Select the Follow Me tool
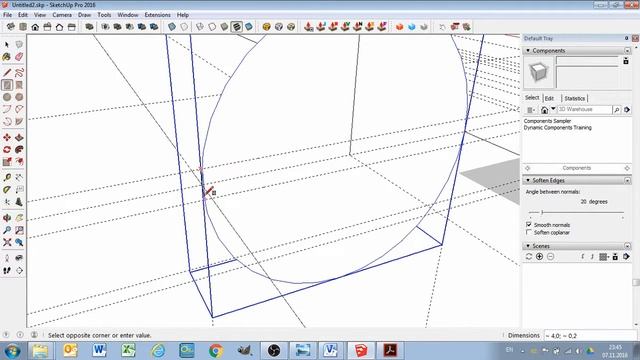The width and height of the screenshot is (640, 360). pyautogui.click(x=19, y=150)
